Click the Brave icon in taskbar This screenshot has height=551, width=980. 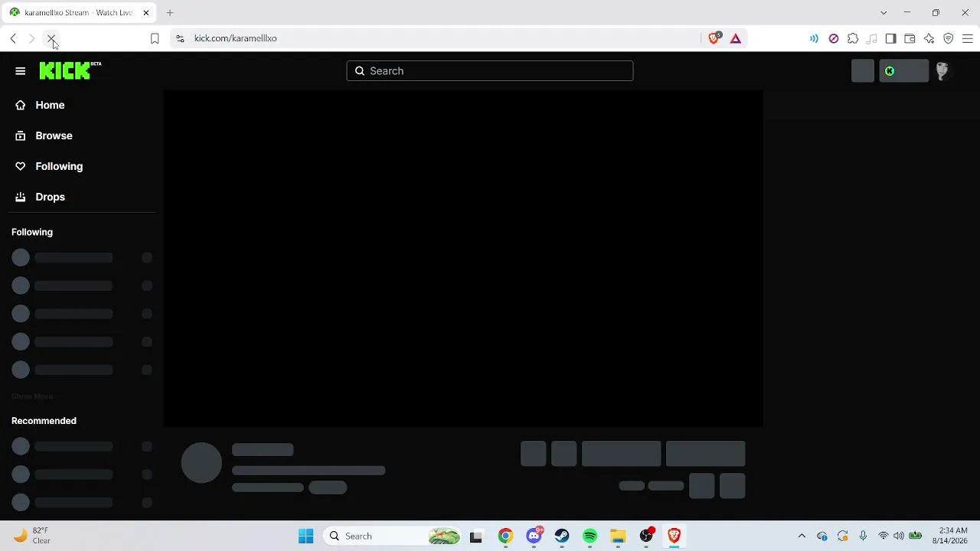(x=674, y=536)
